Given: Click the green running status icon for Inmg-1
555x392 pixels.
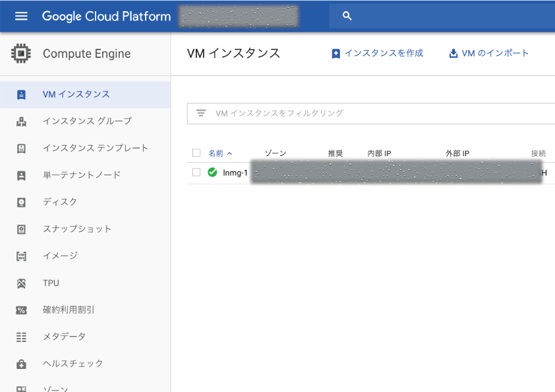Looking at the screenshot, I should point(212,173).
